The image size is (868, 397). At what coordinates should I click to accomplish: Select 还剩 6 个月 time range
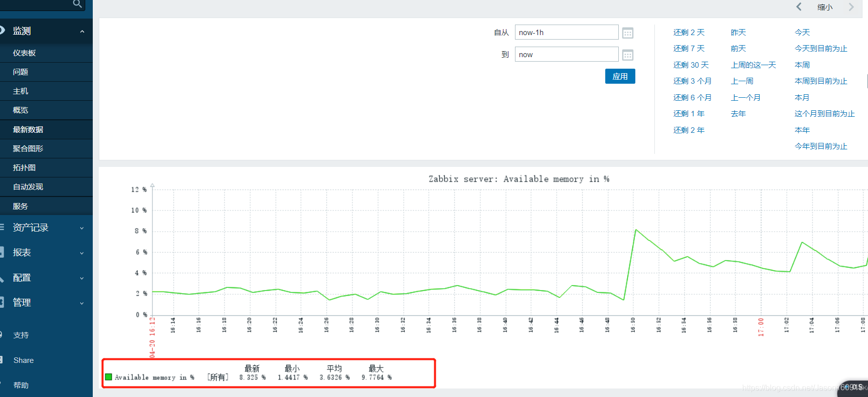[x=692, y=98]
